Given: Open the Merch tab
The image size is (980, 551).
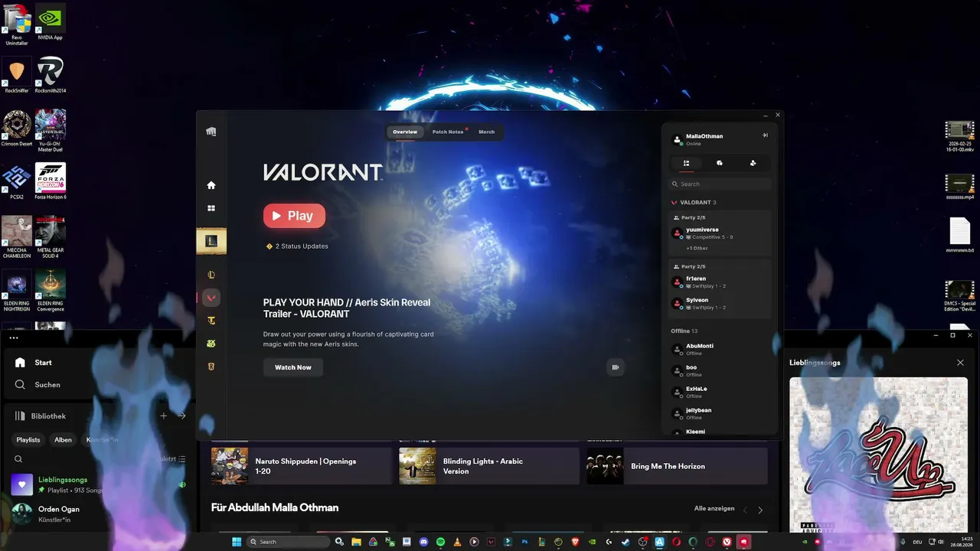Looking at the screenshot, I should point(487,132).
